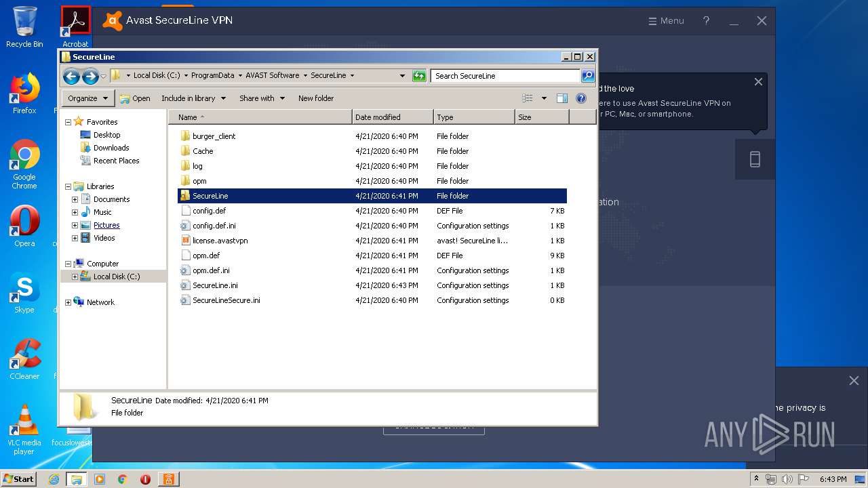Click the Avast SecureLine taskbar icon
The width and height of the screenshot is (868, 488).
167,479
